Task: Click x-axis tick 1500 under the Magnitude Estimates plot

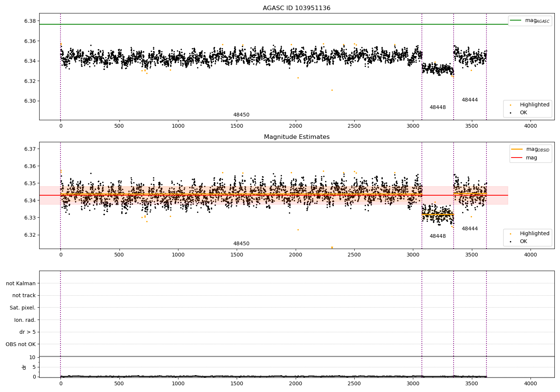Action: [x=237, y=255]
